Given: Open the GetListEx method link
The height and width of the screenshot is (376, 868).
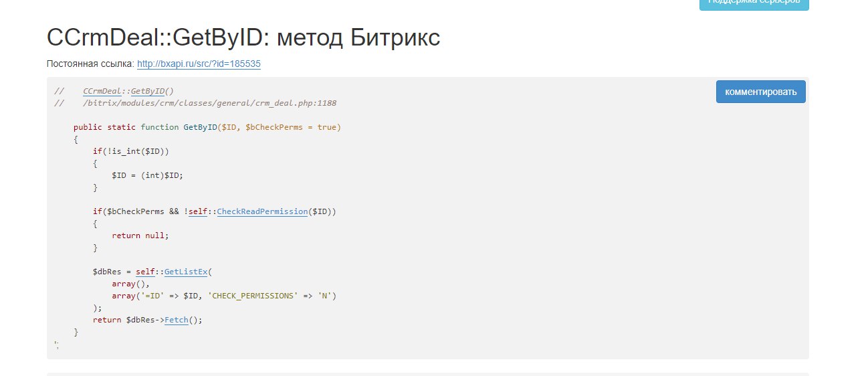Looking at the screenshot, I should click(186, 272).
